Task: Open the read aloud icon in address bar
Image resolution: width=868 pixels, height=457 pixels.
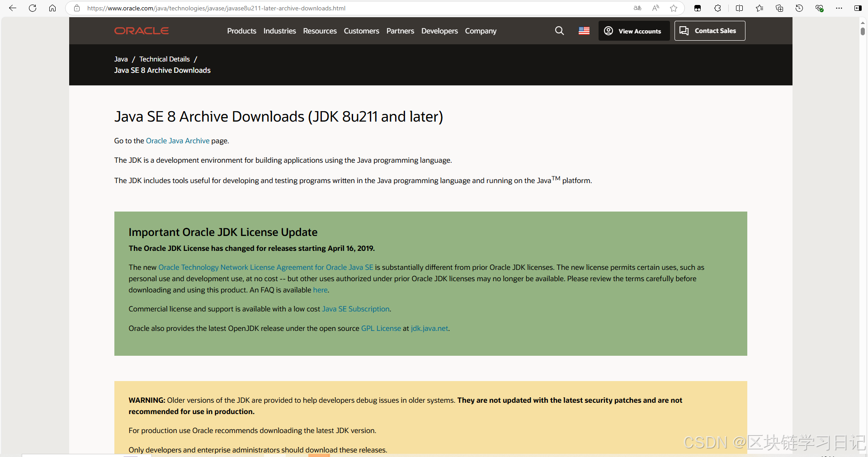Action: pyautogui.click(x=656, y=8)
